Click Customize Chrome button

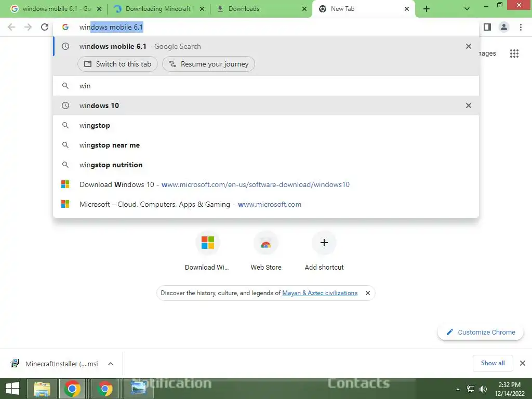coord(481,332)
